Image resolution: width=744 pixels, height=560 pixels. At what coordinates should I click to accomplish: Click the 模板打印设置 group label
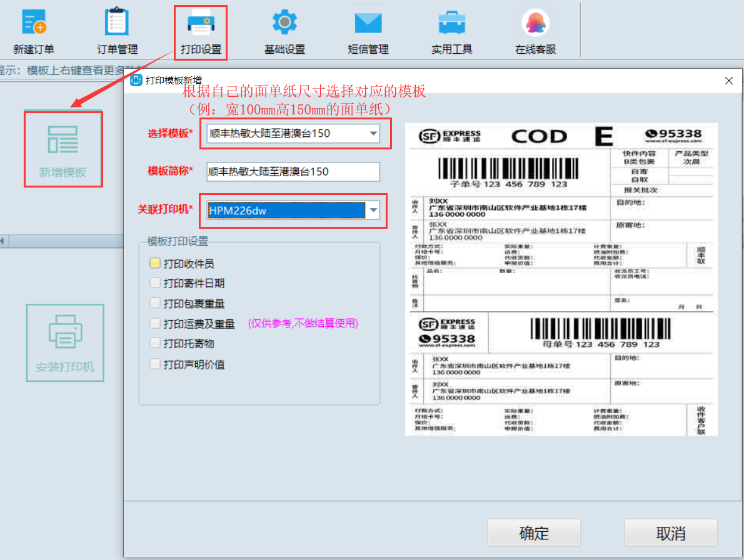coord(178,241)
